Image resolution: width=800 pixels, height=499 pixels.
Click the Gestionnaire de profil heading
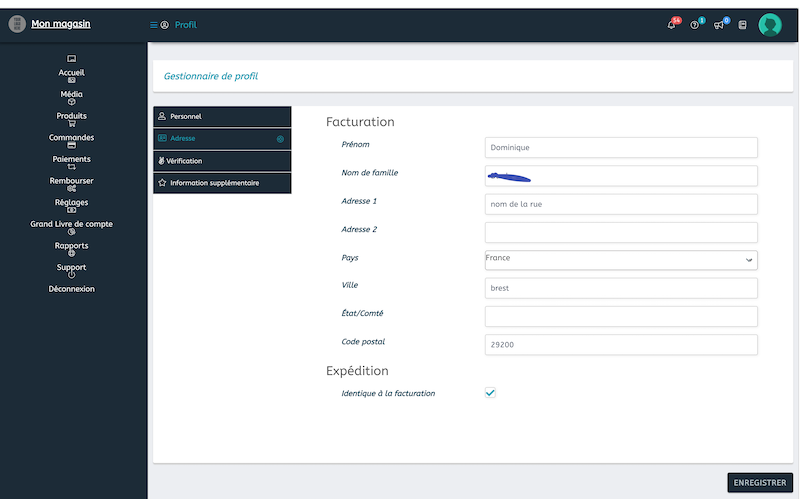pos(211,76)
